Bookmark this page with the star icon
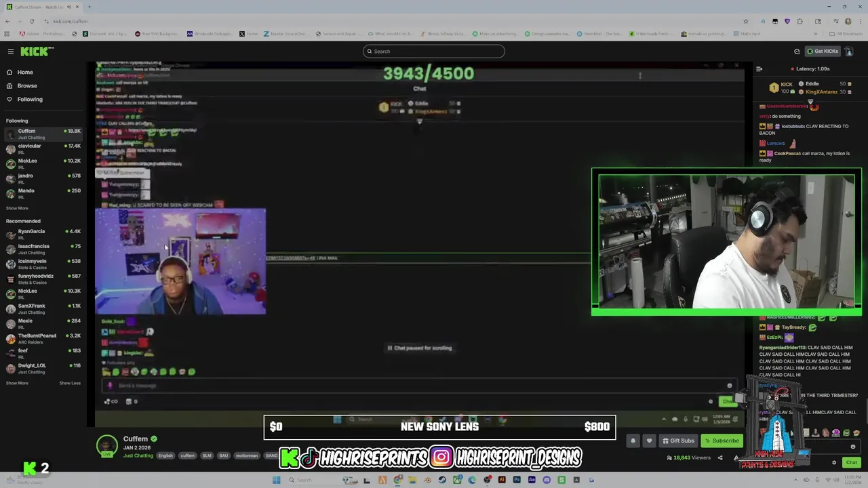868x488 pixels. [x=746, y=21]
